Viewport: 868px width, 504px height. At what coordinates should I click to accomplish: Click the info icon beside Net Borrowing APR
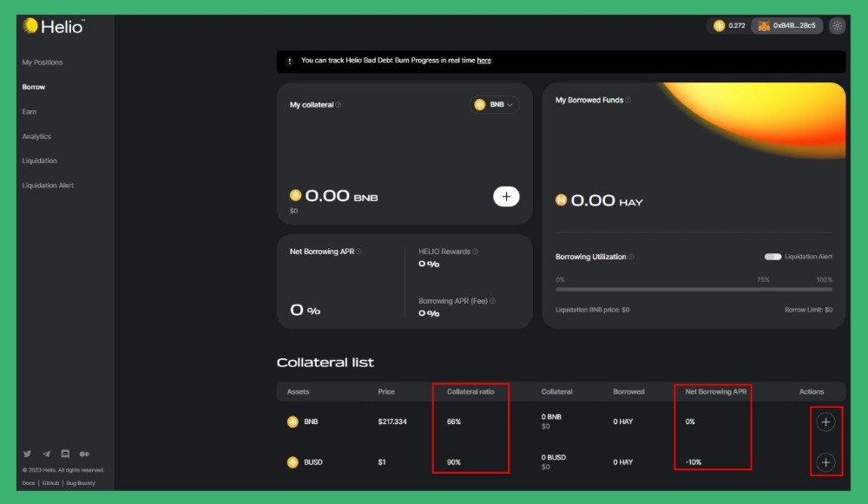(358, 252)
